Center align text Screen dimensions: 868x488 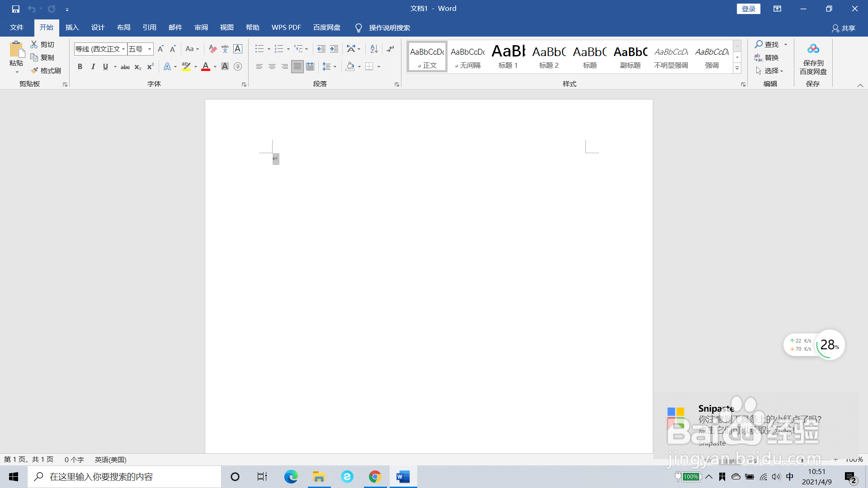click(x=272, y=66)
